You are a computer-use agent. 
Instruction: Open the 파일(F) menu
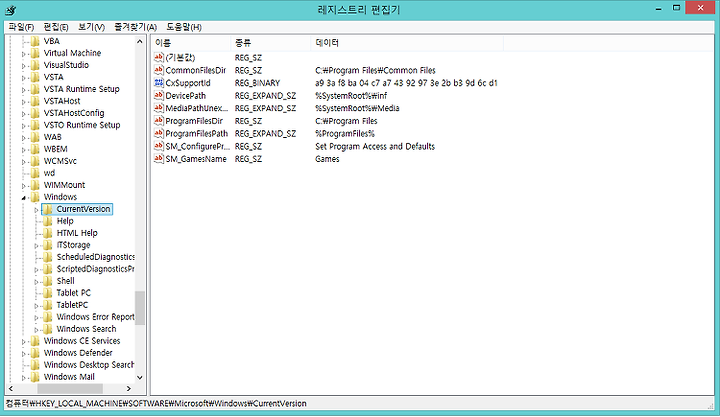pos(21,27)
